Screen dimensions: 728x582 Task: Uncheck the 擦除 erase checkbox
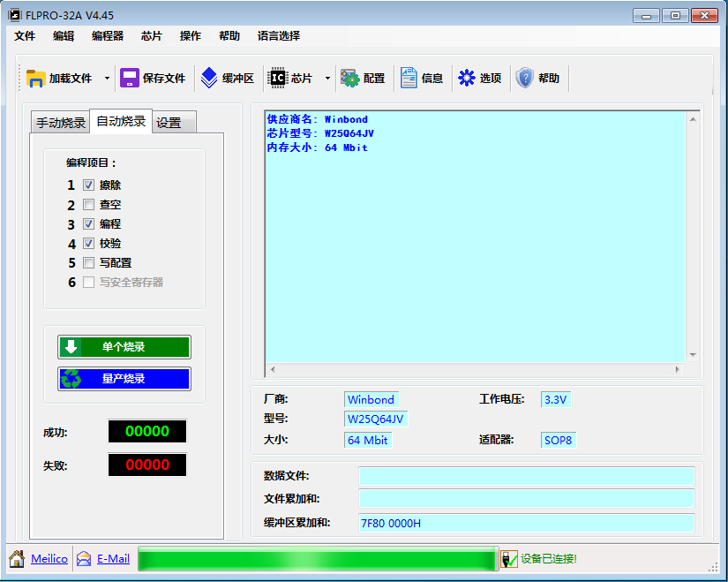88,185
